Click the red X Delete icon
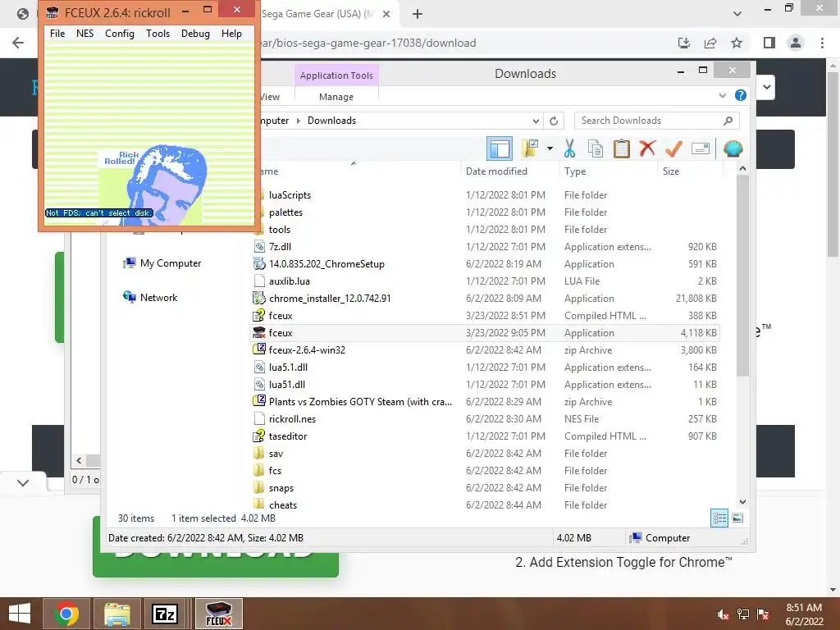 tap(648, 148)
